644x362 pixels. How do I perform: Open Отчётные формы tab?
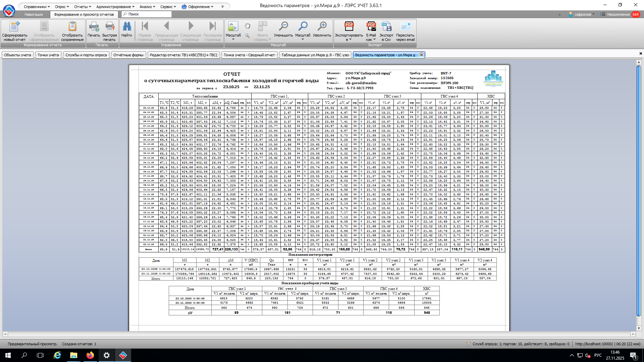pos(128,55)
